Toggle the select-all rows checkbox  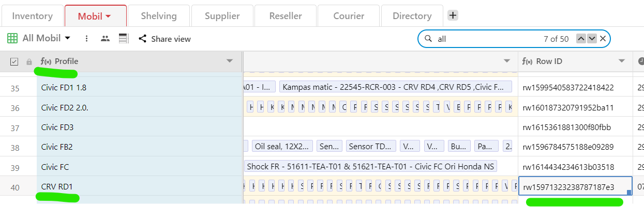(14, 61)
